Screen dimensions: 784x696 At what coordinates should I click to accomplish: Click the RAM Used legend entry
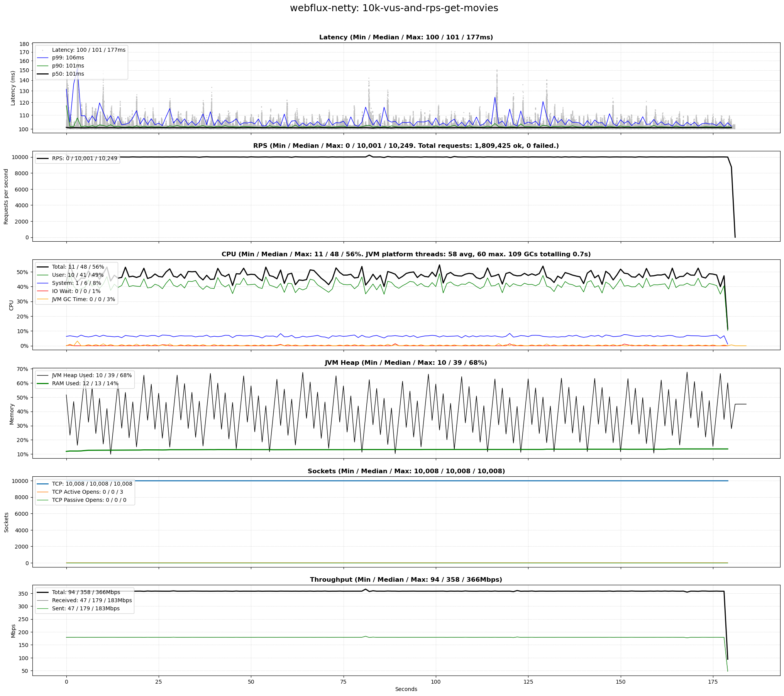[85, 384]
